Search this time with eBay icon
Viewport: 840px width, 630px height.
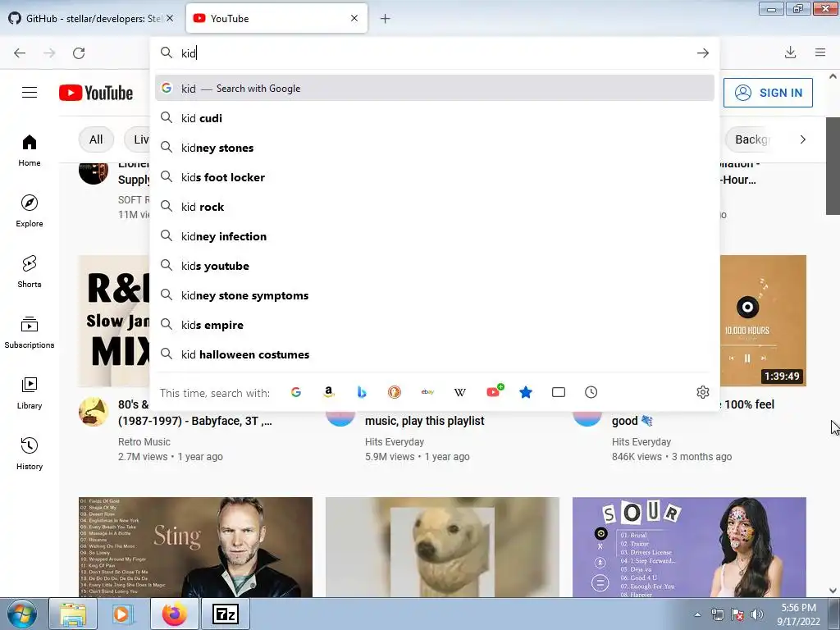(x=427, y=392)
